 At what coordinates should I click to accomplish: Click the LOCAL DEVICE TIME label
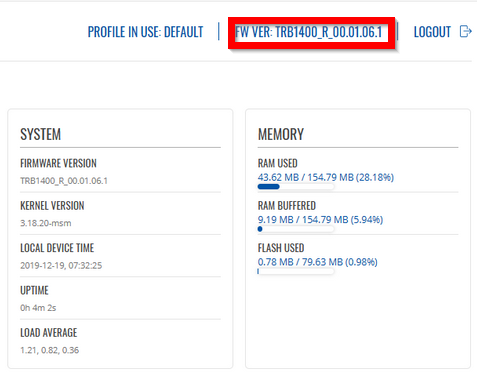pyautogui.click(x=57, y=248)
